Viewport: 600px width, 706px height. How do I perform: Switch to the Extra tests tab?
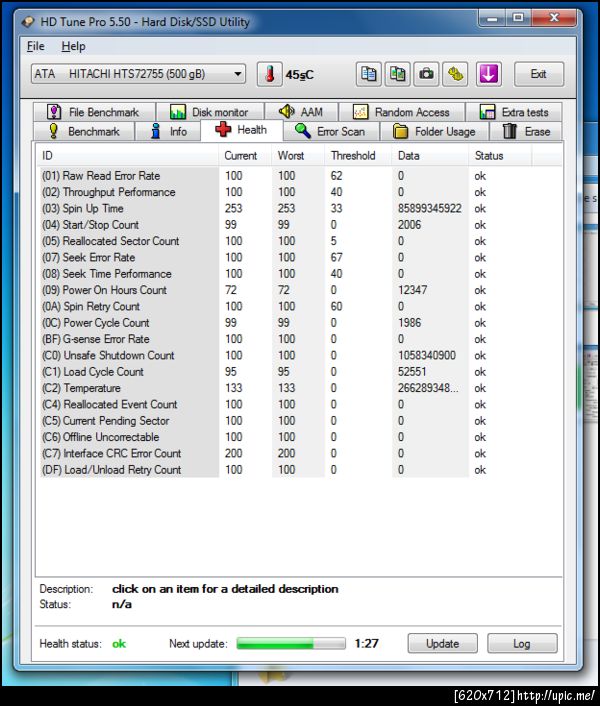coord(514,112)
